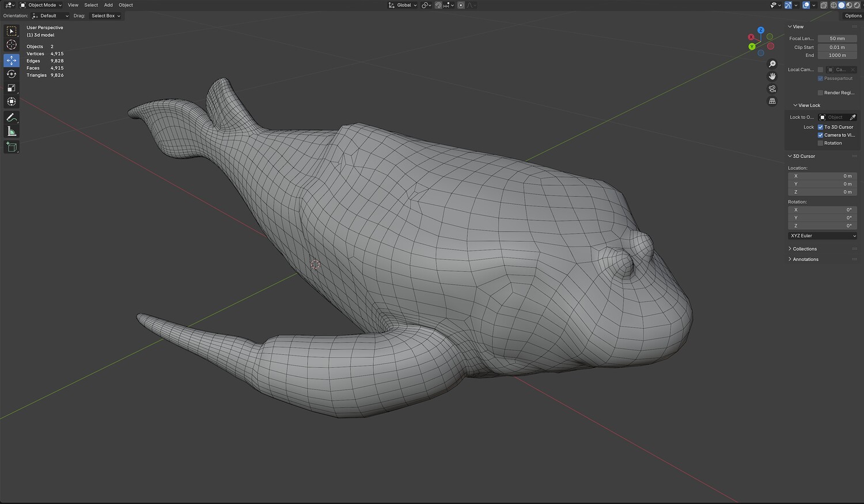
Task: Click the green Y axis gizmo ball
Action: click(752, 46)
